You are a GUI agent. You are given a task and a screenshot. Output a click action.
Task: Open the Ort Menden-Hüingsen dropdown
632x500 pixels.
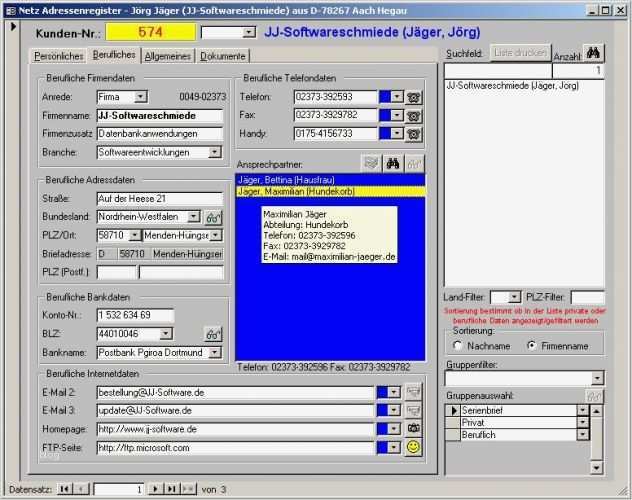pyautogui.click(x=216, y=235)
